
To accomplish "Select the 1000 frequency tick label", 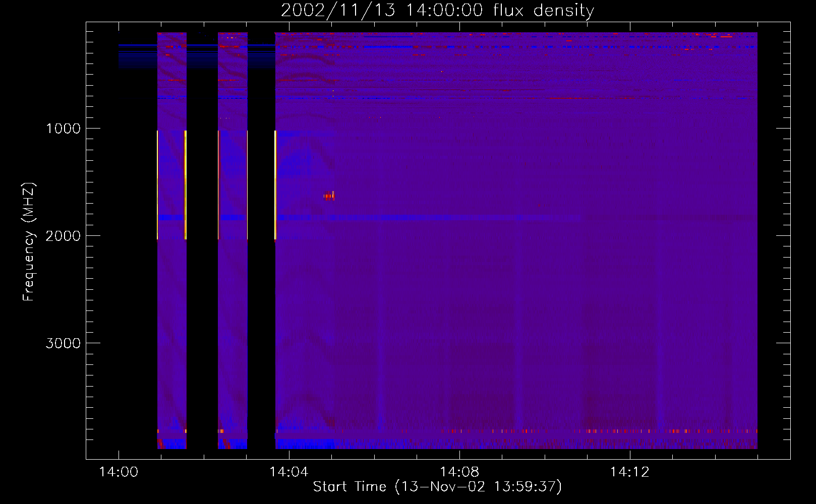I will (x=63, y=129).
